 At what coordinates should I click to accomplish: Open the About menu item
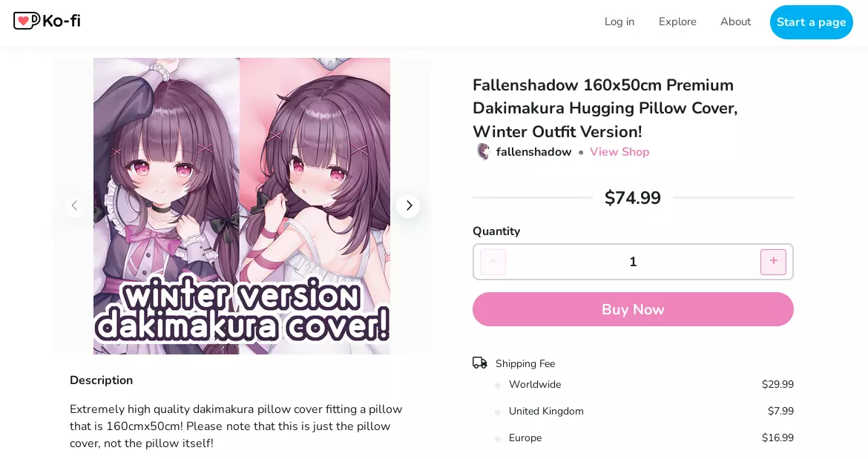[735, 22]
